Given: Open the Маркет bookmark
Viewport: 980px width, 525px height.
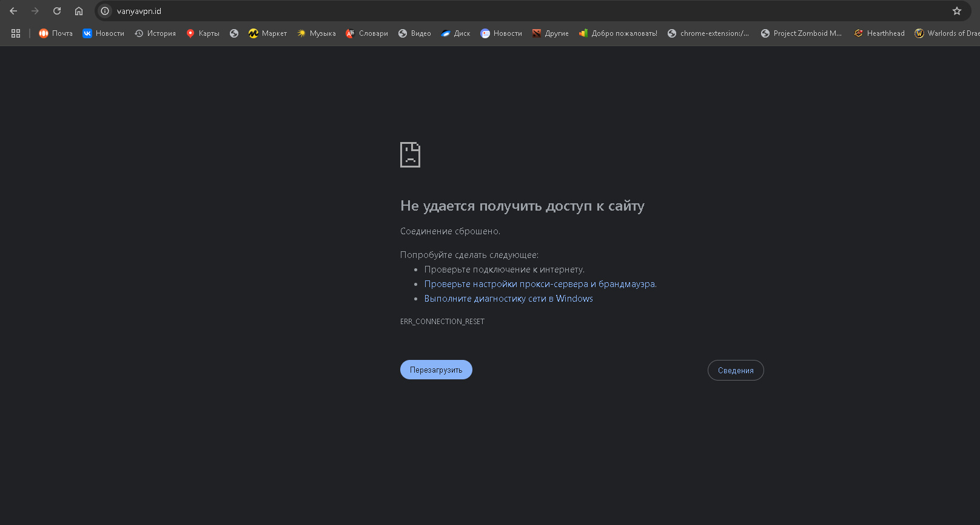Looking at the screenshot, I should tap(268, 33).
